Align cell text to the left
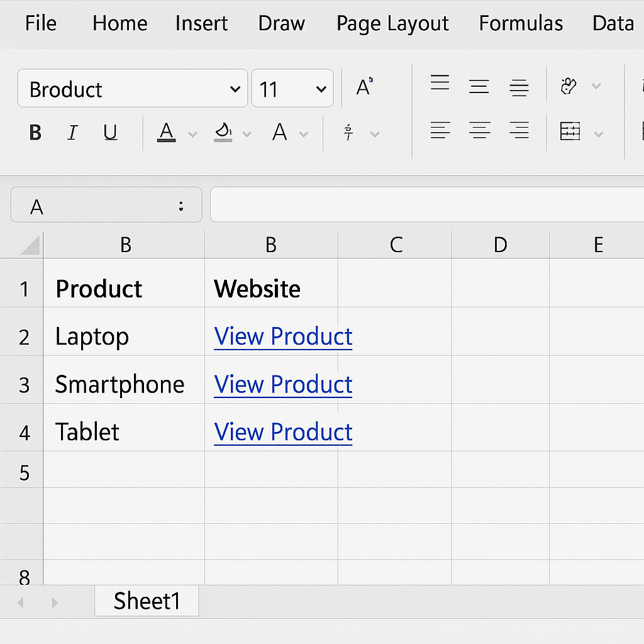The width and height of the screenshot is (644, 644). [440, 131]
